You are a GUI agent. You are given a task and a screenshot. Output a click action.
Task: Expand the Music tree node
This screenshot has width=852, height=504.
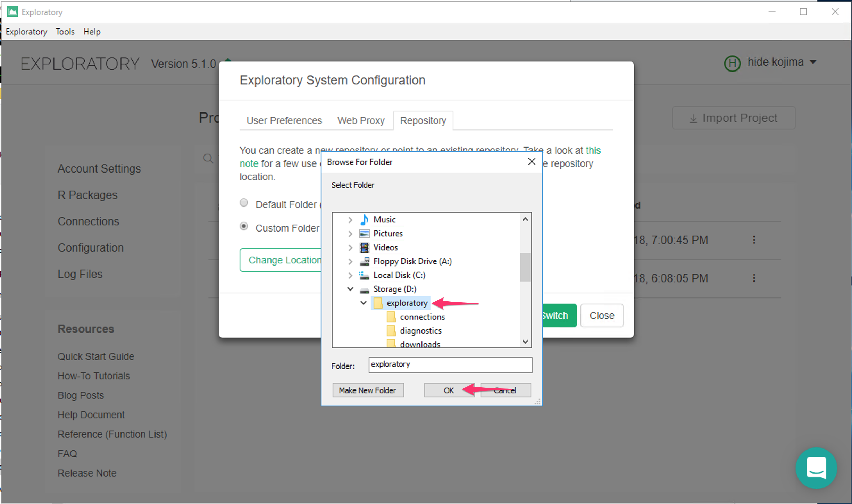click(x=350, y=220)
